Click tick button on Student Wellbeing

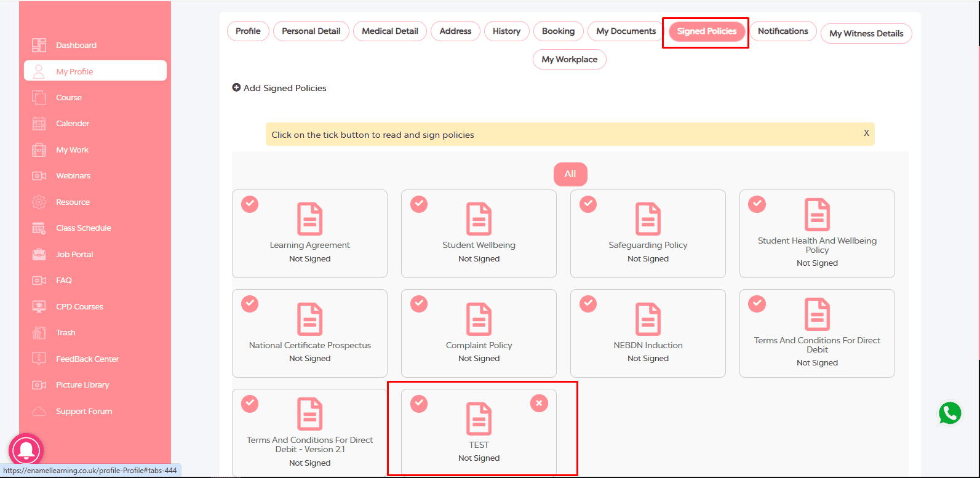(419, 204)
